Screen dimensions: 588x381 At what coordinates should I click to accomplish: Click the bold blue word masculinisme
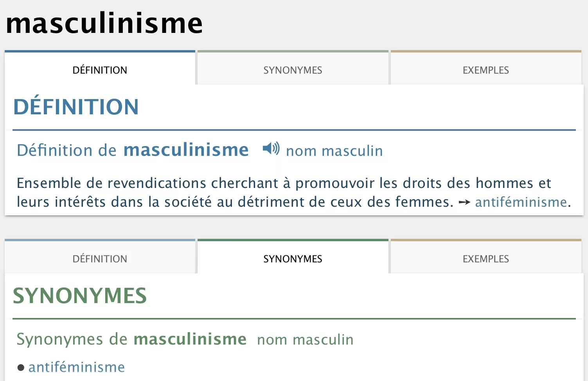[x=186, y=150]
